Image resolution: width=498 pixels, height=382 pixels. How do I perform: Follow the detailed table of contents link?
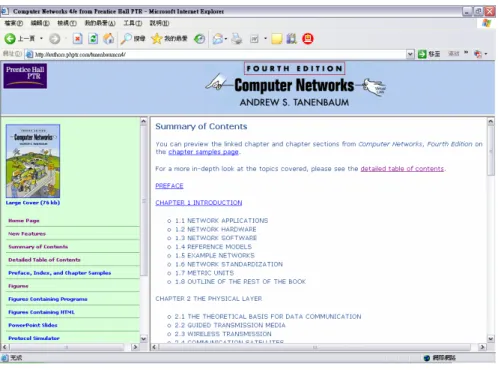tap(402, 169)
